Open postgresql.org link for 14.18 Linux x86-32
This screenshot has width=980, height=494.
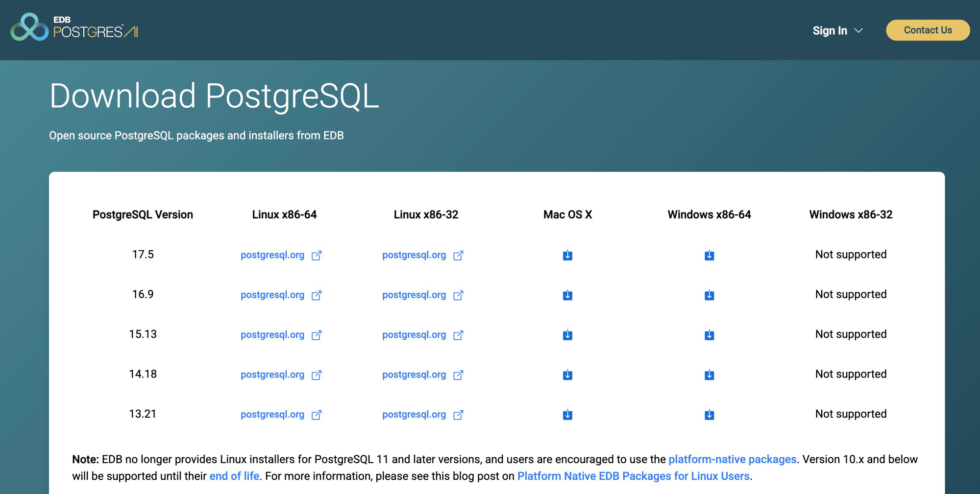[x=422, y=375]
